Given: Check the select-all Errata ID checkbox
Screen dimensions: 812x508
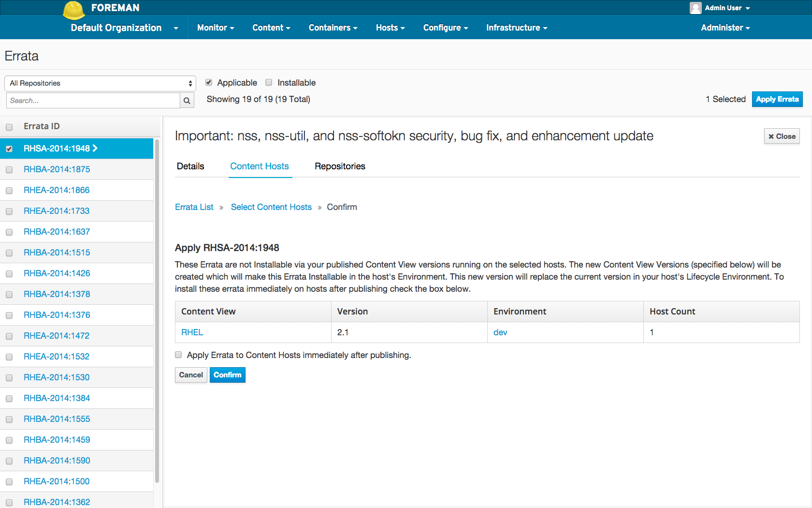Looking at the screenshot, I should pos(9,127).
